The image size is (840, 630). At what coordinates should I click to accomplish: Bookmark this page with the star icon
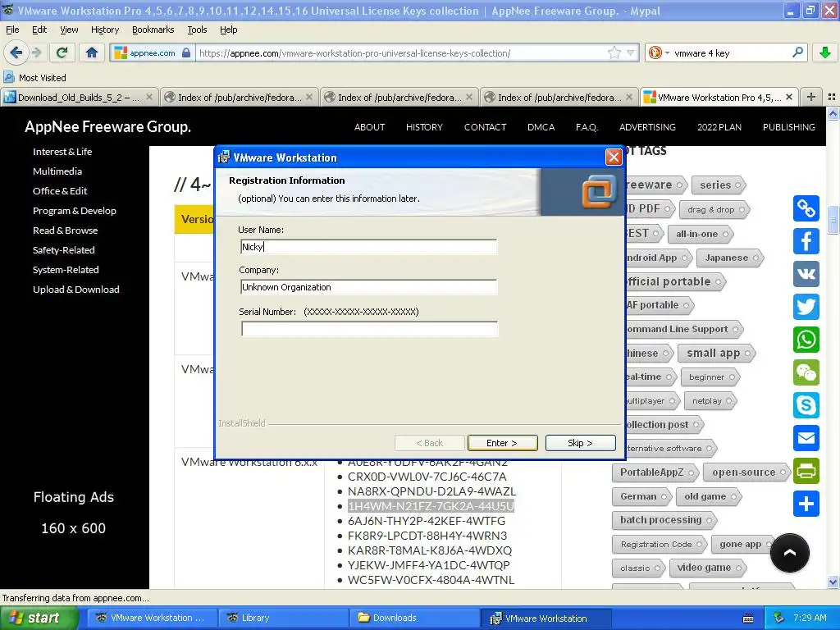[614, 52]
